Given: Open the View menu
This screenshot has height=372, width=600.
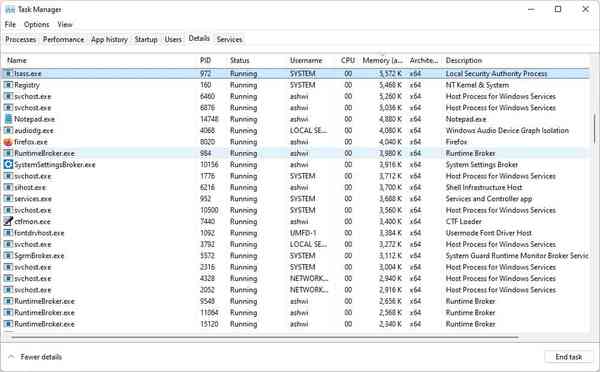Looking at the screenshot, I should tap(65, 24).
